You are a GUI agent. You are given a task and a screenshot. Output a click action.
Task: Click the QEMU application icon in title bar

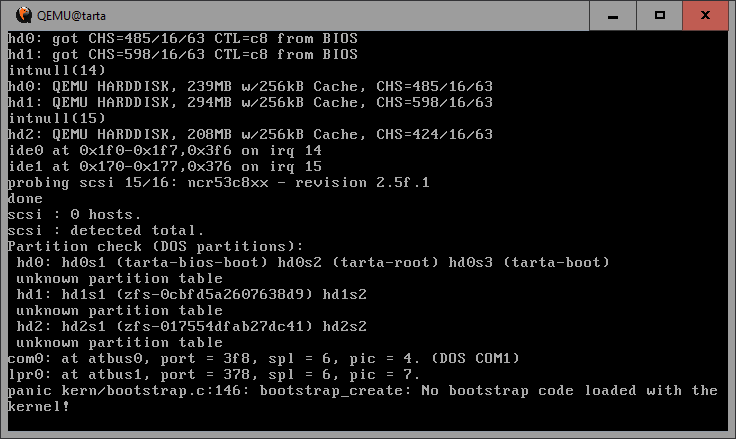click(x=12, y=15)
